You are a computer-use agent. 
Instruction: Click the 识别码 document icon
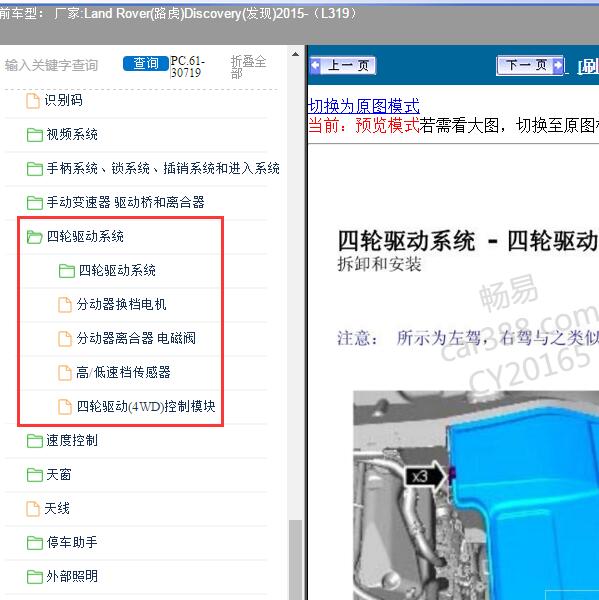tap(33, 101)
